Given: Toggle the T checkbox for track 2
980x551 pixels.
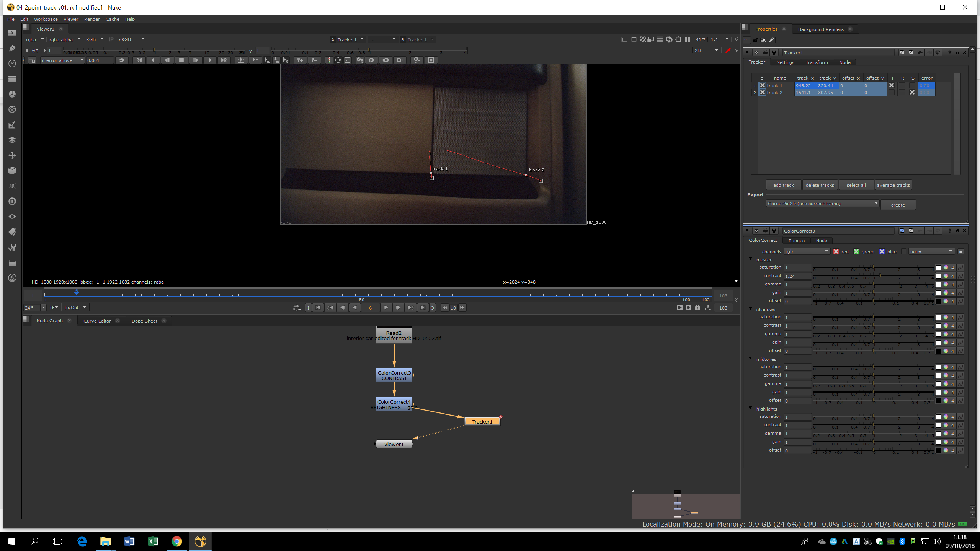Looking at the screenshot, I should pyautogui.click(x=892, y=93).
